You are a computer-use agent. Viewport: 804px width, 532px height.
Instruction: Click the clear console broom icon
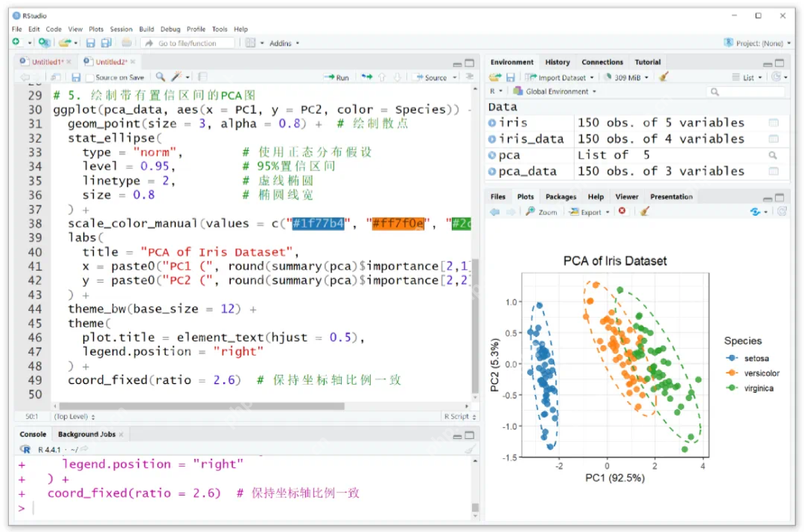coord(470,449)
